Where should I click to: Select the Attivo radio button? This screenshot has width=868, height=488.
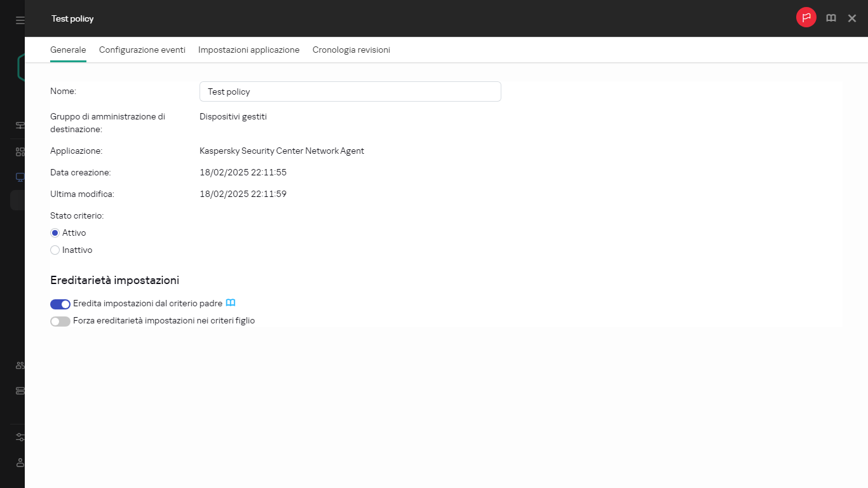click(x=55, y=233)
